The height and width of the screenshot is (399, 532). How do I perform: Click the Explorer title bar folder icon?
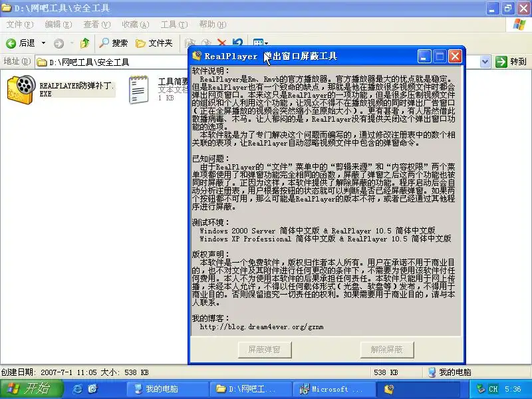pos(7,8)
